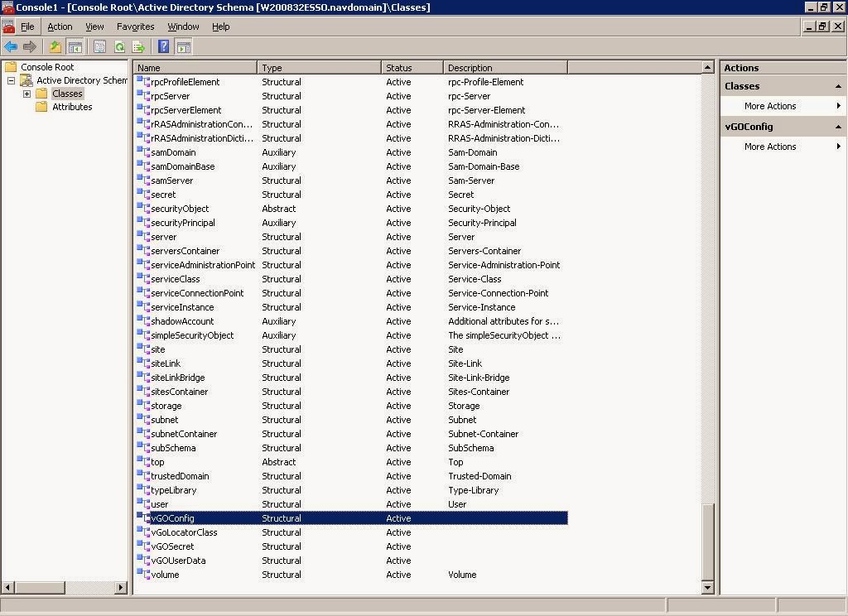
Task: Open Properties via toolbar icon
Action: [99, 47]
